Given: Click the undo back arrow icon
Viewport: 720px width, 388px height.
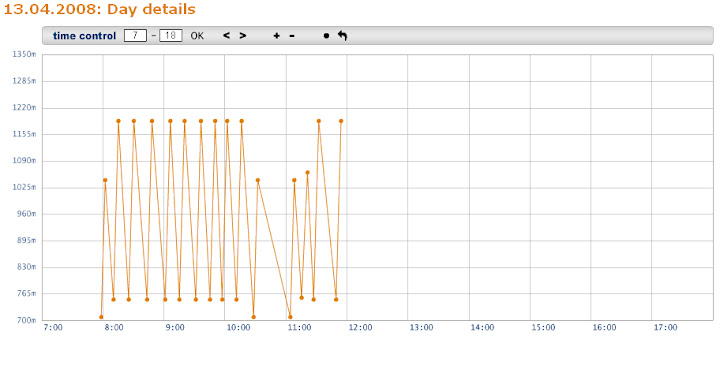Looking at the screenshot, I should (x=343, y=35).
